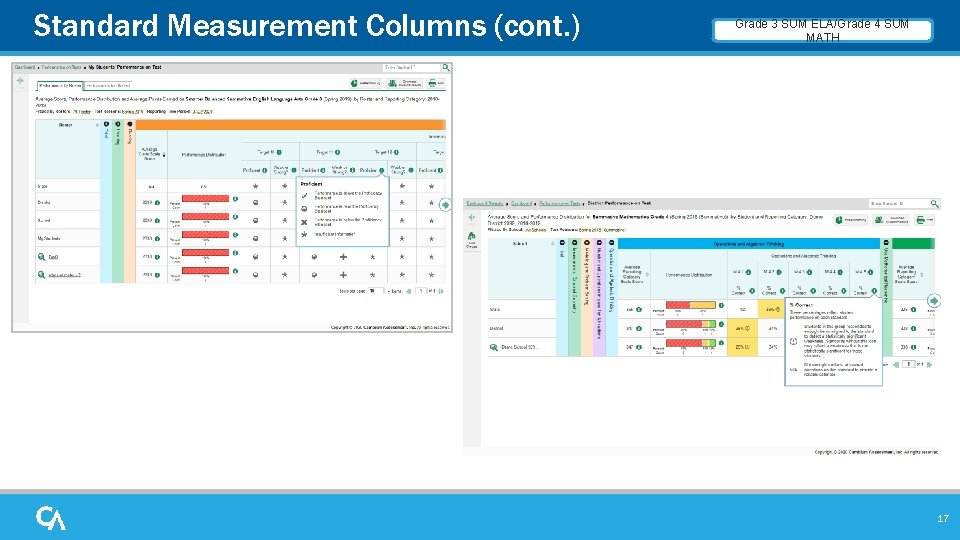
Task: Click info icon beside Proficient under Target 10
Action: [x=264, y=170]
